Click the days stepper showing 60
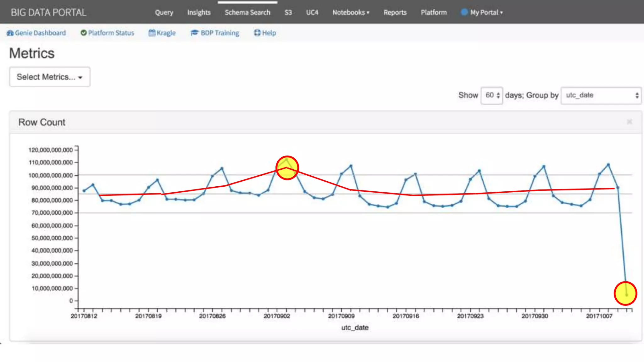The width and height of the screenshot is (644, 362). [x=492, y=95]
